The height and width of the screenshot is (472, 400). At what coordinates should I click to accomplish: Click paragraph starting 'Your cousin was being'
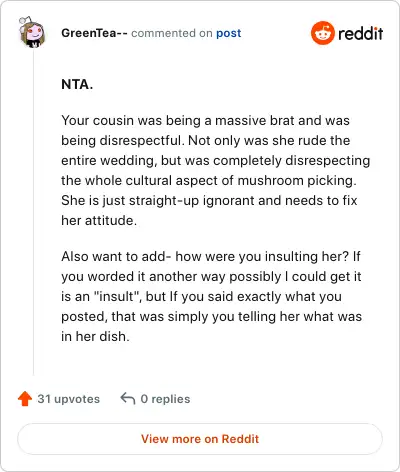pos(215,170)
